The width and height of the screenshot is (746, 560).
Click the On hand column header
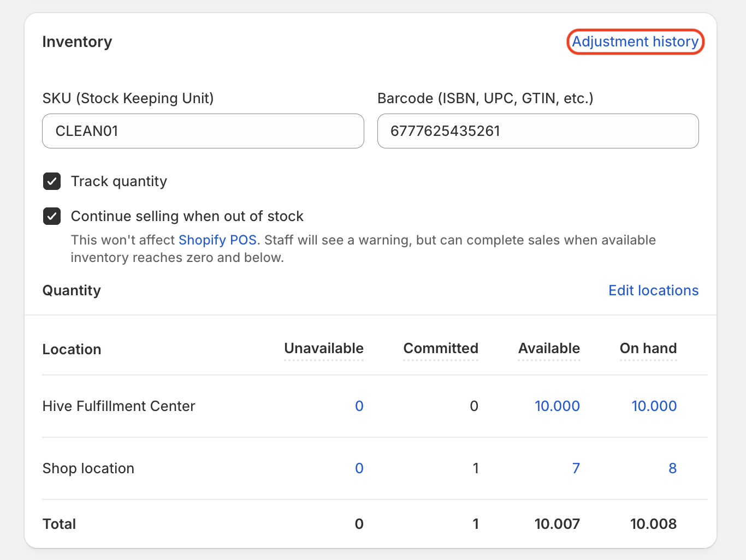tap(648, 349)
